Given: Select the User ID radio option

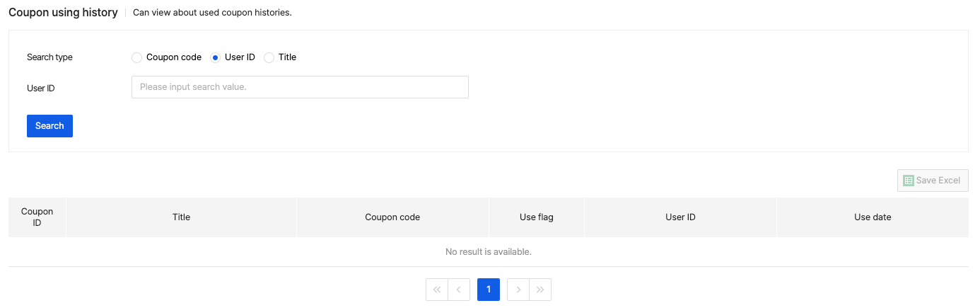Looking at the screenshot, I should [x=216, y=57].
